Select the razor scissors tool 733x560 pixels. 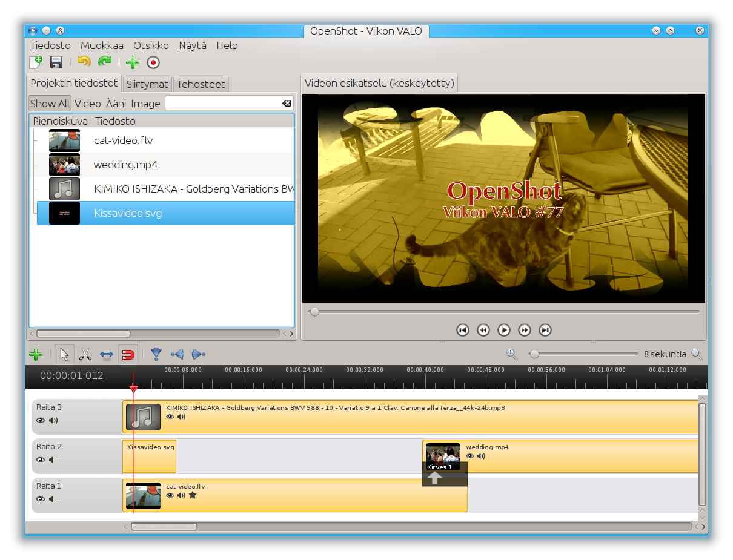[x=85, y=354]
